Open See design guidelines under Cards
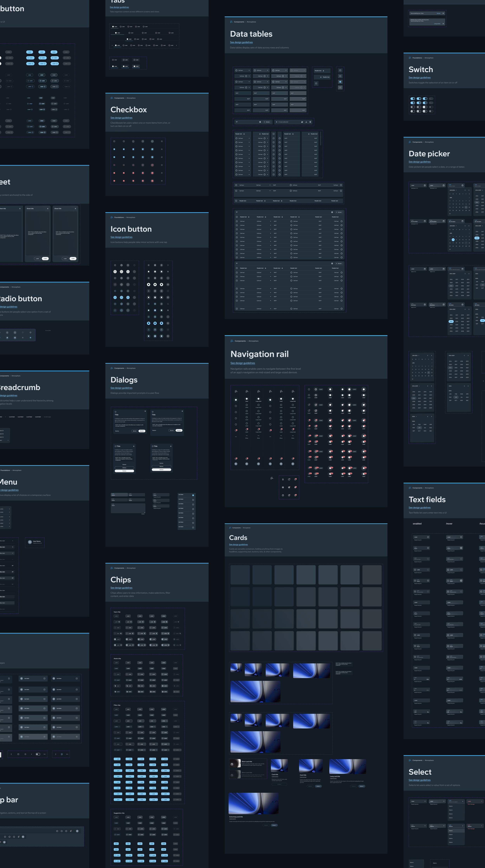The height and width of the screenshot is (868, 485). coord(238,545)
